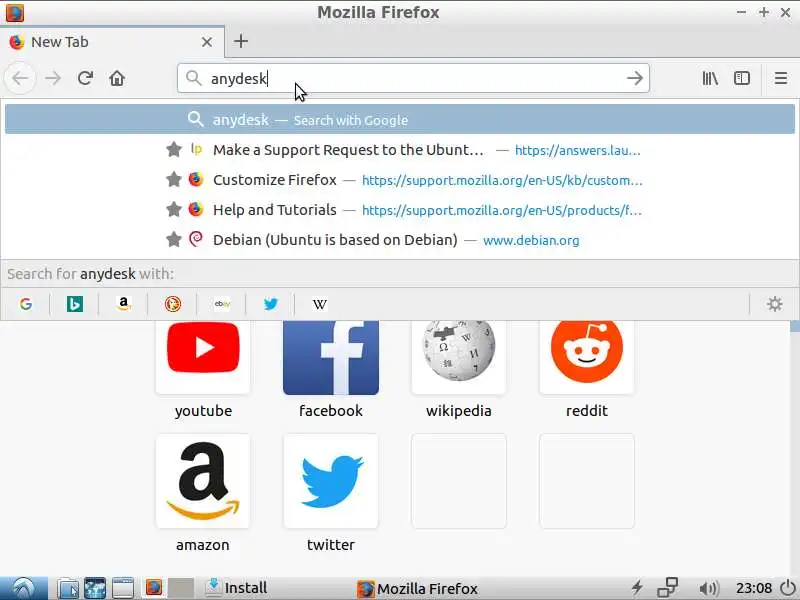
Task: Launch the file manager from taskbar
Action: pos(67,588)
